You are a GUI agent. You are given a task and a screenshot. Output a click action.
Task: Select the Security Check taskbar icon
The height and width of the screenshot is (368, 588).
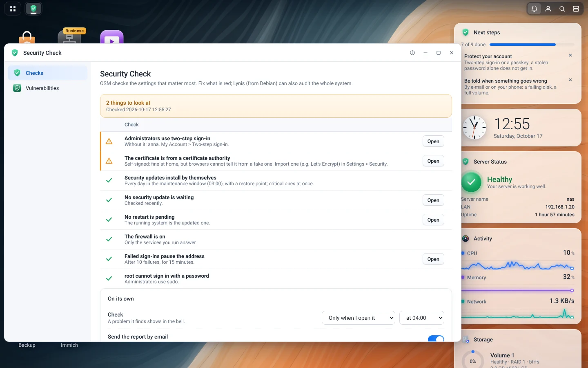click(x=33, y=9)
